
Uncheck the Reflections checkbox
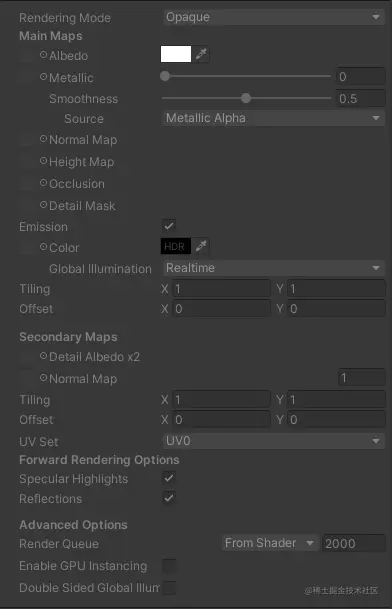click(x=169, y=498)
